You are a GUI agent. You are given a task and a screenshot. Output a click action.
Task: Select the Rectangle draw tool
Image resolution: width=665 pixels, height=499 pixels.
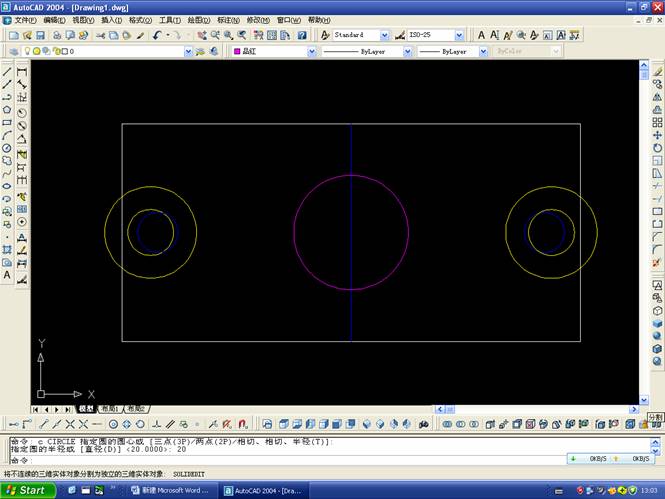7,123
